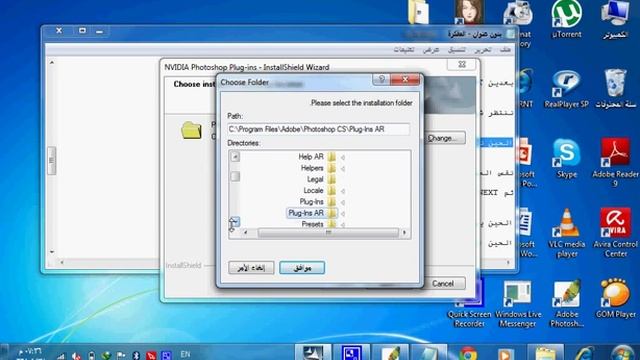Click the file explorer taskbar icon
This screenshot has height=360, width=640.
[x=545, y=353]
